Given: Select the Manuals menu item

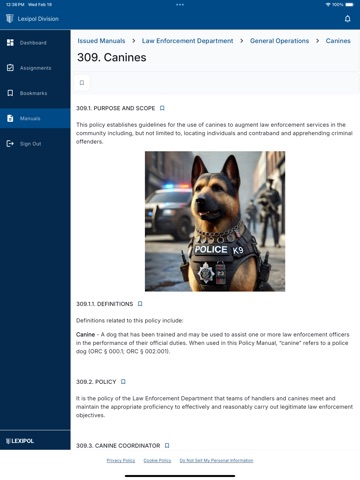Looking at the screenshot, I should point(35,118).
